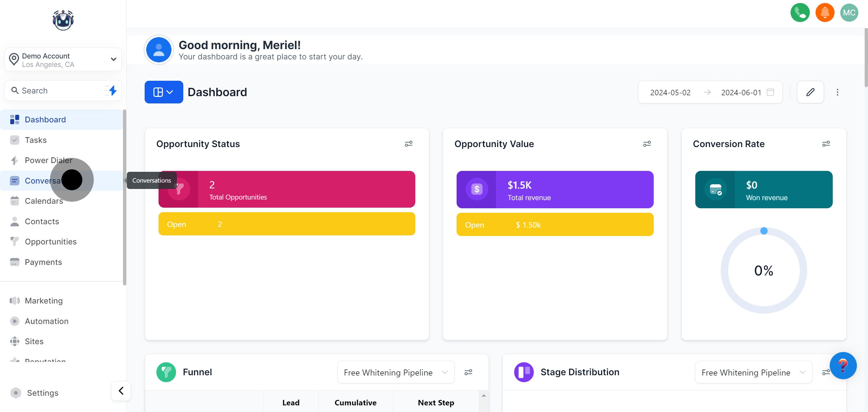
Task: Open Conversion Rate widget filter settings
Action: [x=826, y=144]
